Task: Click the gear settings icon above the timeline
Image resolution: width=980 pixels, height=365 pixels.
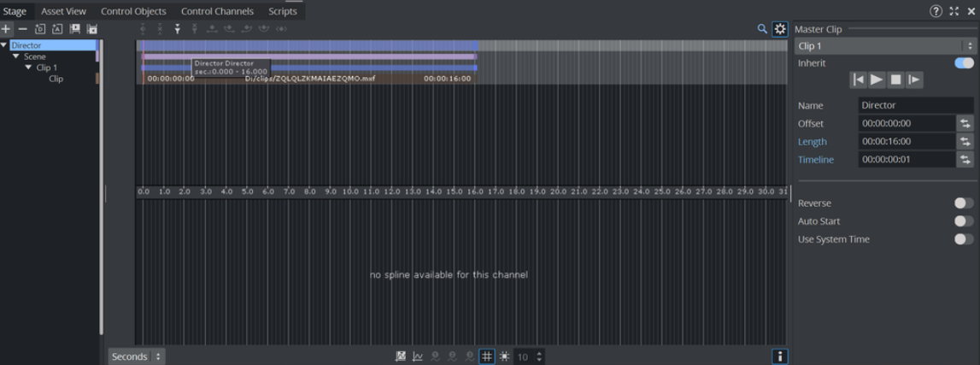Action: [779, 29]
